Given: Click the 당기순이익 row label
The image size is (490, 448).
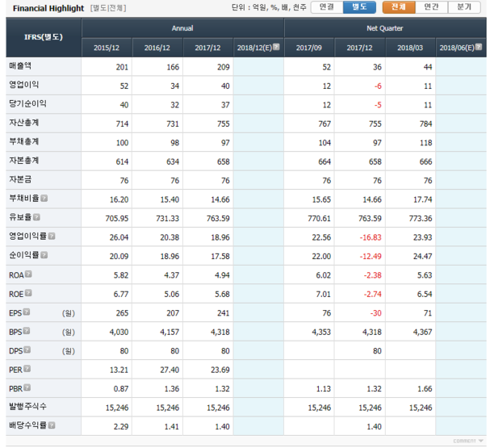Looking at the screenshot, I should [27, 103].
